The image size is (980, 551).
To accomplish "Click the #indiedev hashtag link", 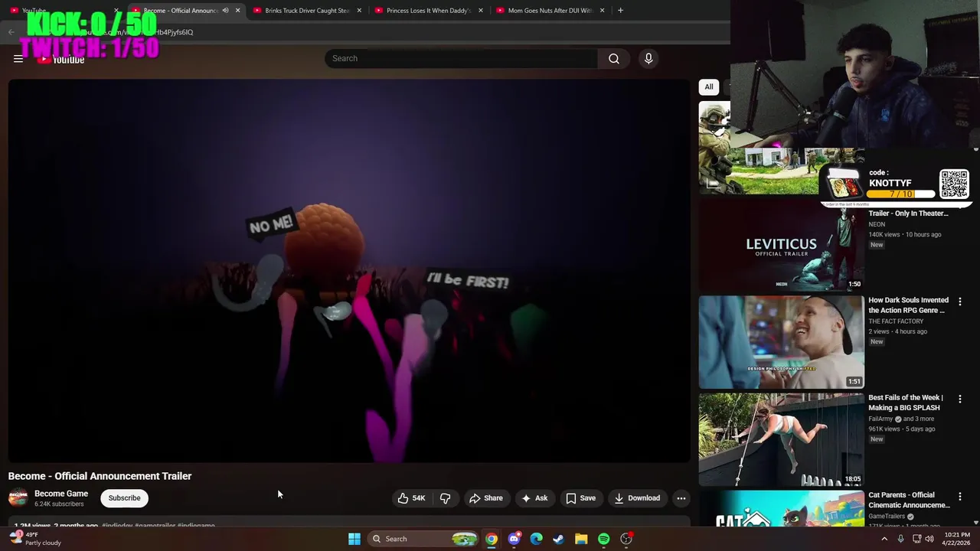I will tap(116, 525).
